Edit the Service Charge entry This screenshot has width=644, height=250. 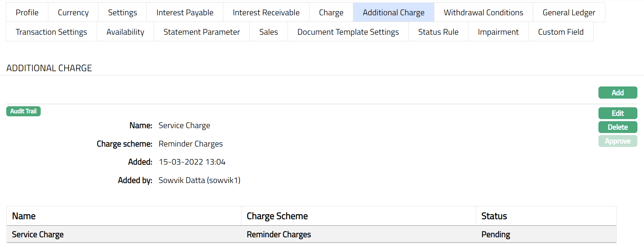[x=618, y=113]
